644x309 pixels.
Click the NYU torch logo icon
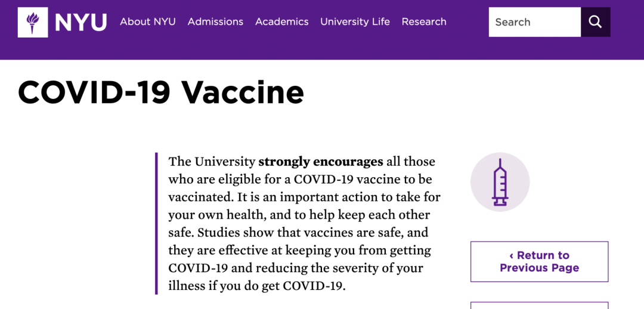tap(33, 22)
